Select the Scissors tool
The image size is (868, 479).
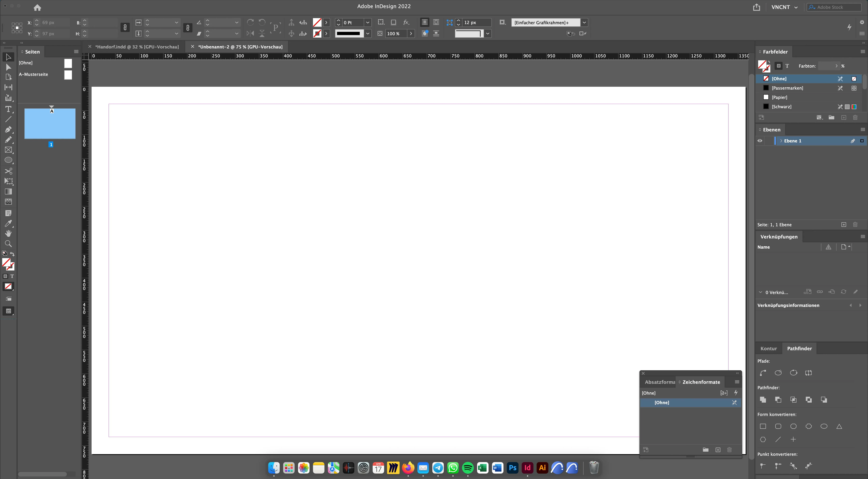[8, 171]
